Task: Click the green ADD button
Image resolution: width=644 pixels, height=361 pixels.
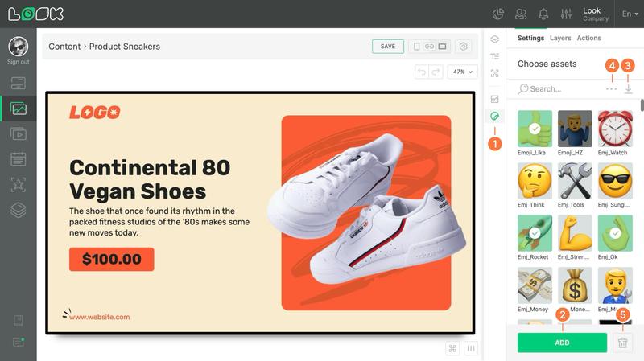Action: 562,343
